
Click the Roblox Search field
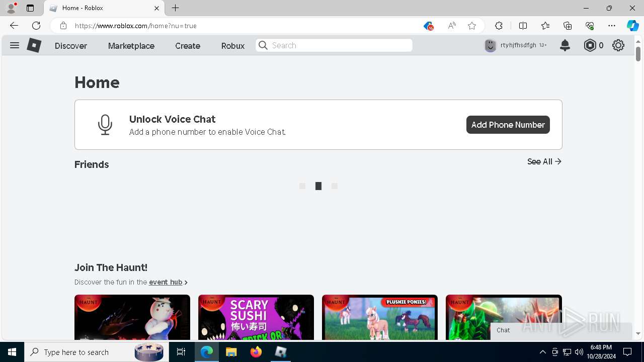click(334, 45)
